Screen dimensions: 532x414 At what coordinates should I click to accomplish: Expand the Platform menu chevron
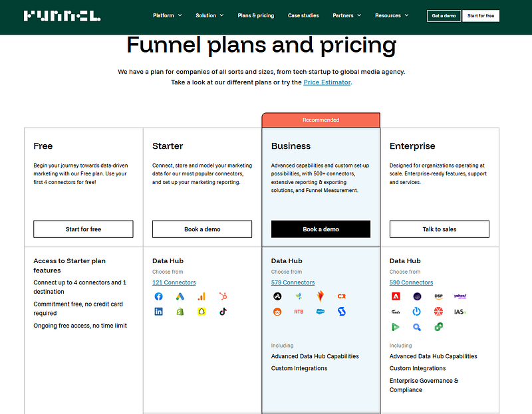pos(180,15)
